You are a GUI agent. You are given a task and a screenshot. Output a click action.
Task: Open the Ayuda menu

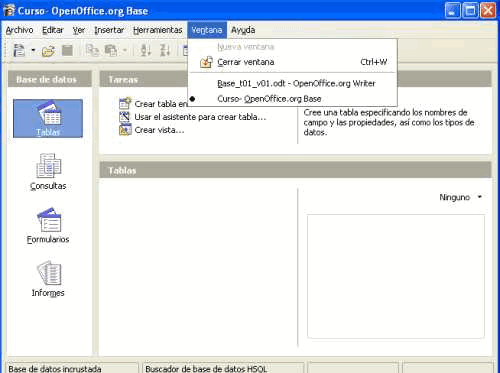coord(243,30)
